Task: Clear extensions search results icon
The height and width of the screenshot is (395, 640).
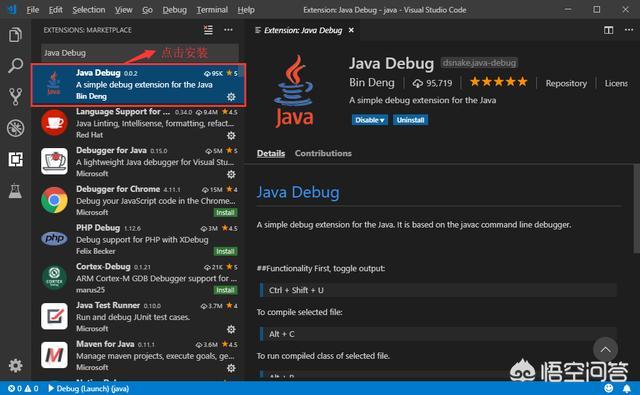Action: click(208, 30)
